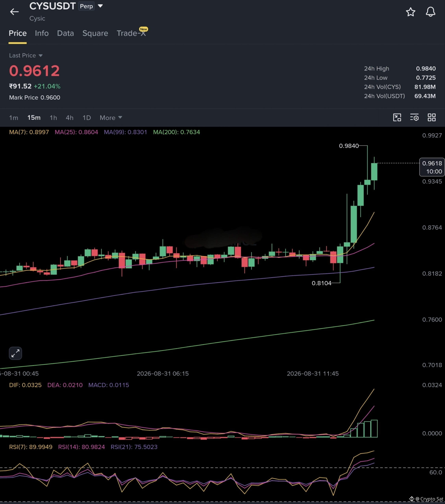Image resolution: width=445 pixels, height=504 pixels.
Task: Click the 2026-08-31 06:15 time axis label
Action: tap(163, 373)
